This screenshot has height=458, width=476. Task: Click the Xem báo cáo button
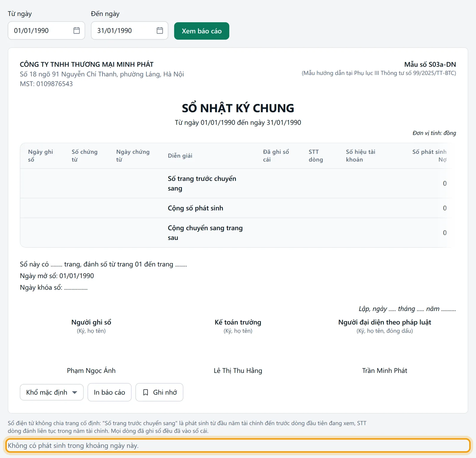pyautogui.click(x=202, y=31)
